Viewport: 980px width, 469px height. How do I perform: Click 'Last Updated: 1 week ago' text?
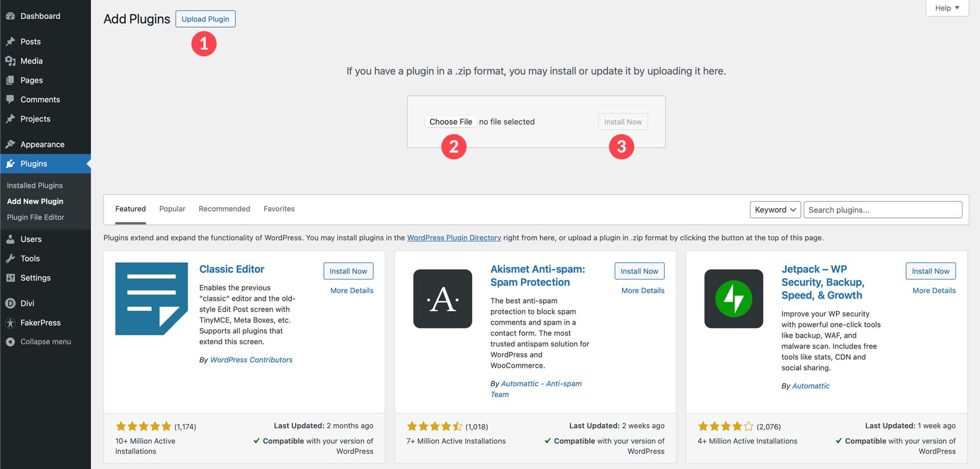(x=910, y=426)
